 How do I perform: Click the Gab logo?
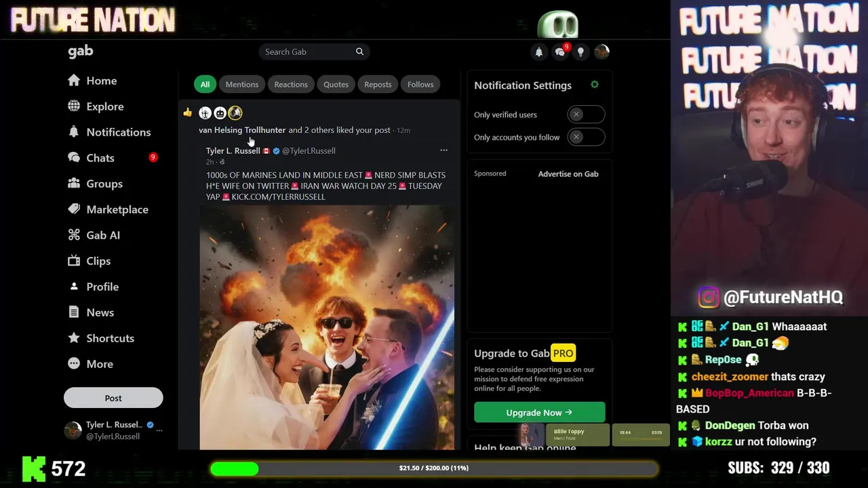click(x=80, y=52)
